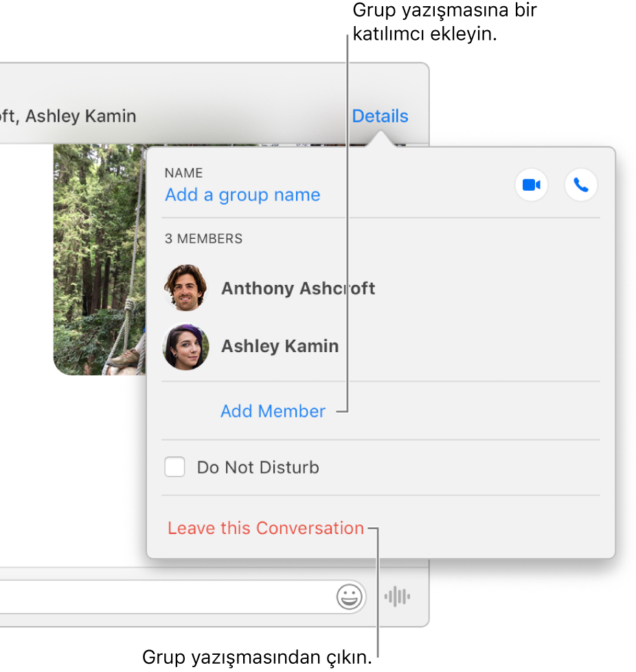The width and height of the screenshot is (636, 672).
Task: Click the Ashley Kamin name in the title bar
Action: coord(80,116)
